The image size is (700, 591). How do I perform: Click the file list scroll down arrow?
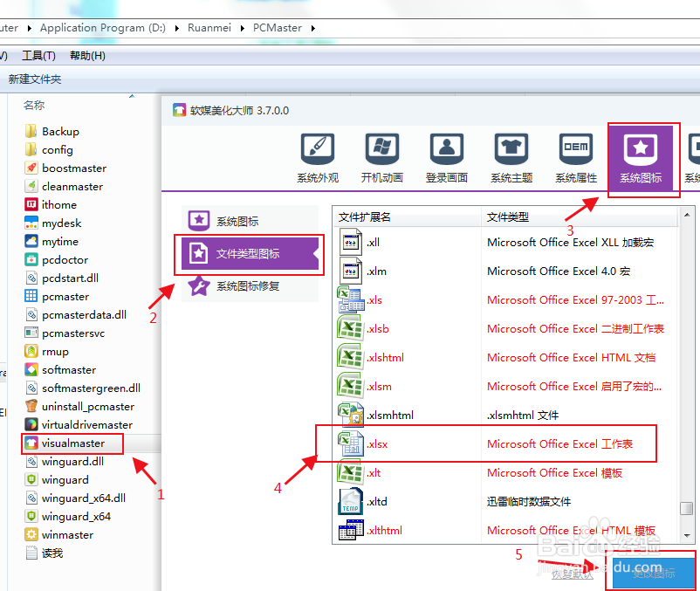[x=687, y=535]
